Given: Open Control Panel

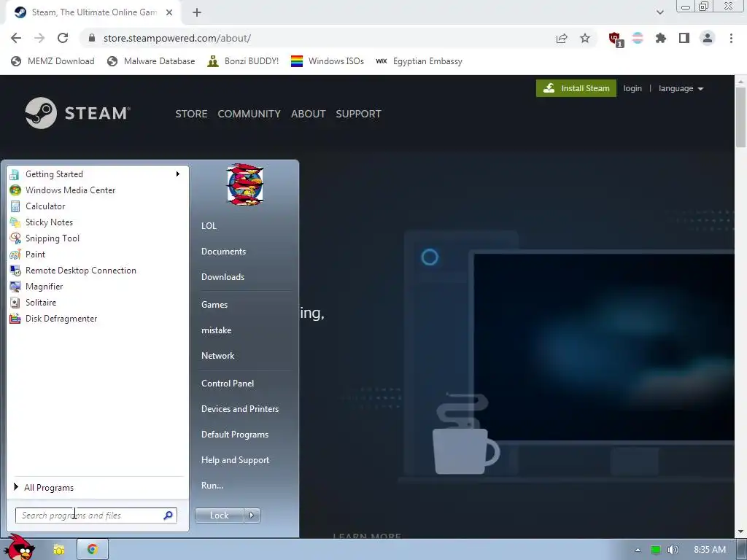Looking at the screenshot, I should coord(228,384).
